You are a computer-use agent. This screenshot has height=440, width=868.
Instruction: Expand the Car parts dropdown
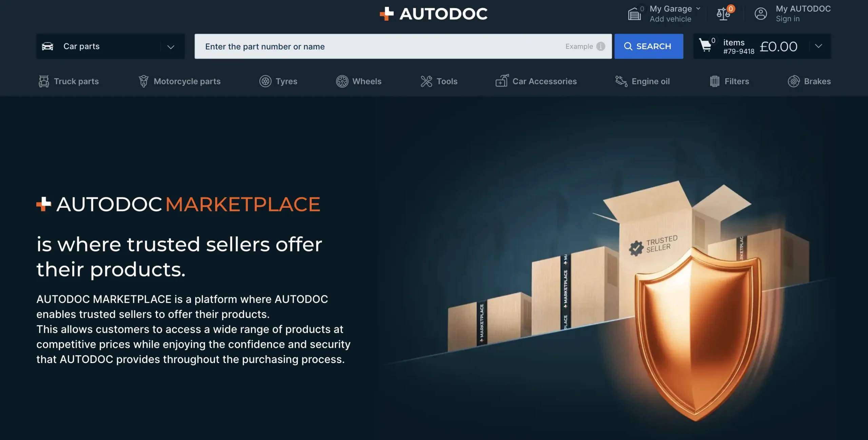coord(171,47)
